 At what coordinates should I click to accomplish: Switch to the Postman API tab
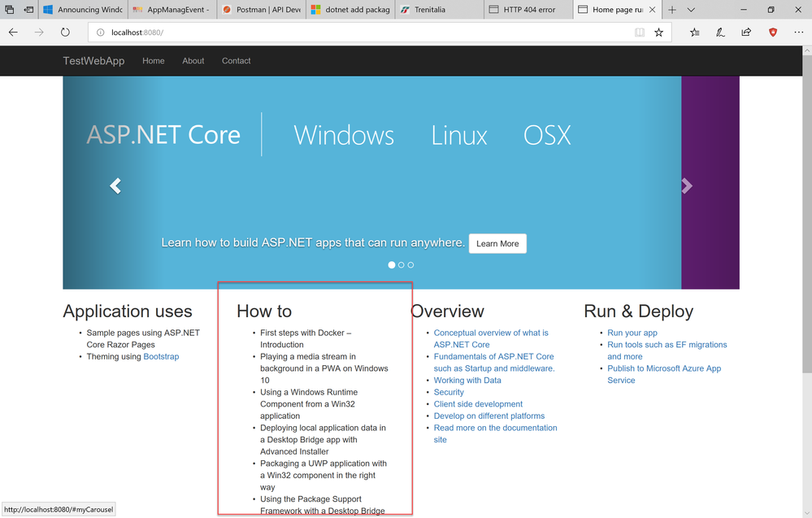click(262, 9)
